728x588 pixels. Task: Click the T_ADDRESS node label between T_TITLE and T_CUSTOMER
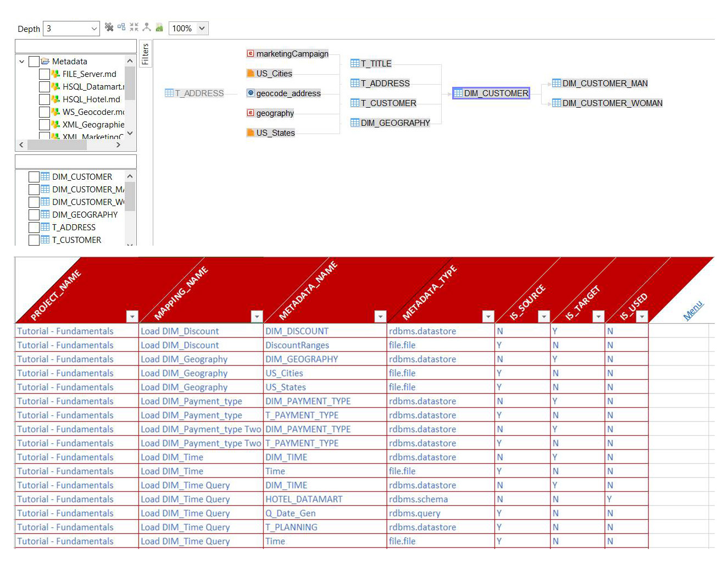(385, 83)
